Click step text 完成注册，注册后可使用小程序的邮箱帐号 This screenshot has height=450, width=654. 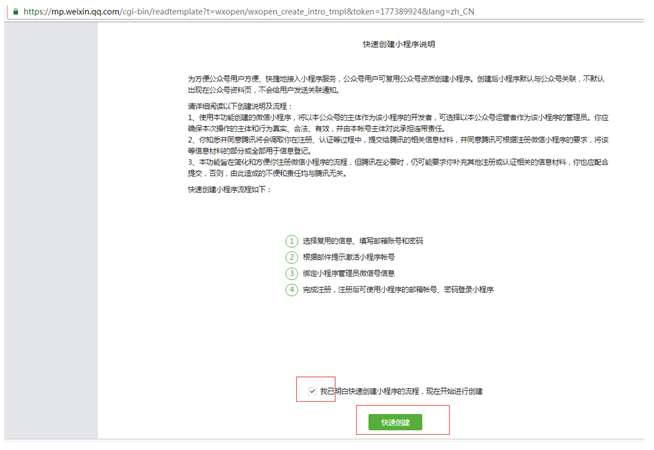coord(398,289)
